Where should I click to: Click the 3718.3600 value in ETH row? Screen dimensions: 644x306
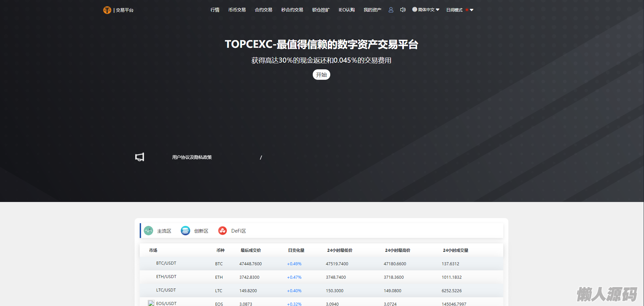(x=394, y=277)
